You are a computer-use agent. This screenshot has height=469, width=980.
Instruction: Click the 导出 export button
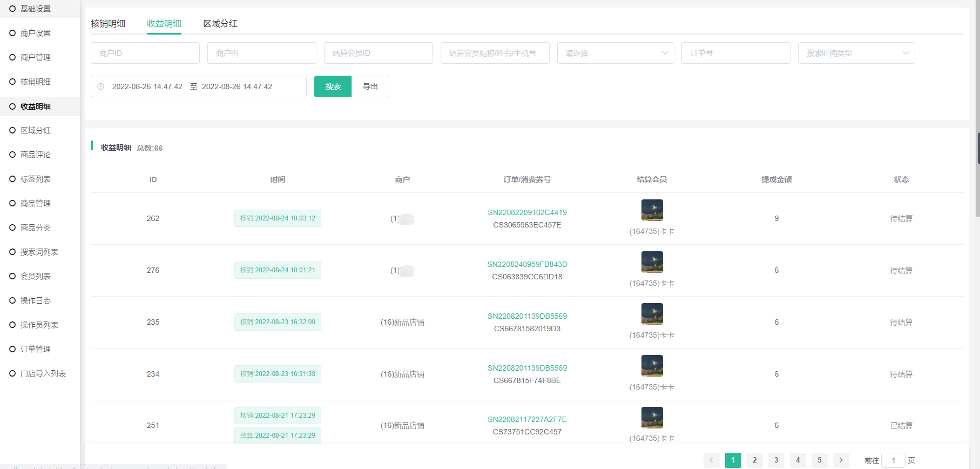pyautogui.click(x=370, y=86)
